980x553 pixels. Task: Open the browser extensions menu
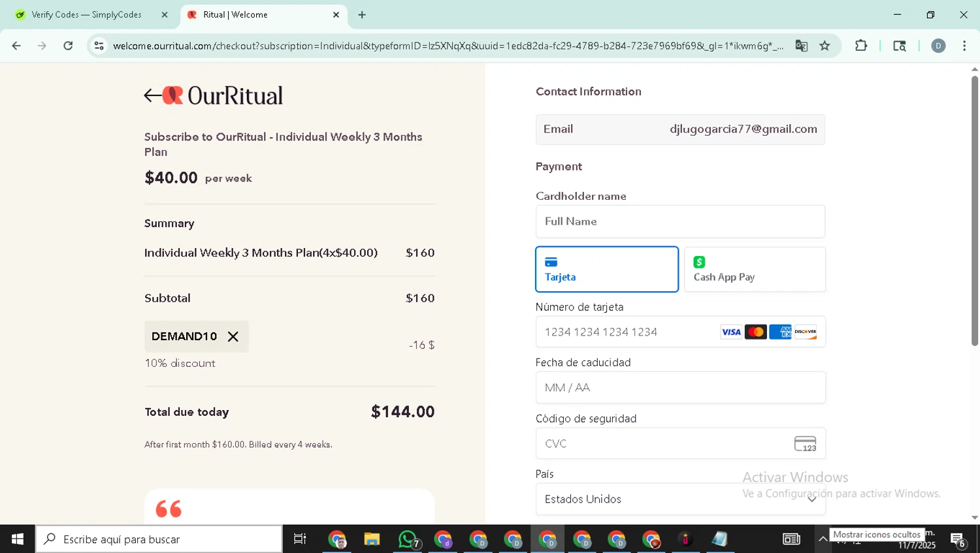(861, 46)
